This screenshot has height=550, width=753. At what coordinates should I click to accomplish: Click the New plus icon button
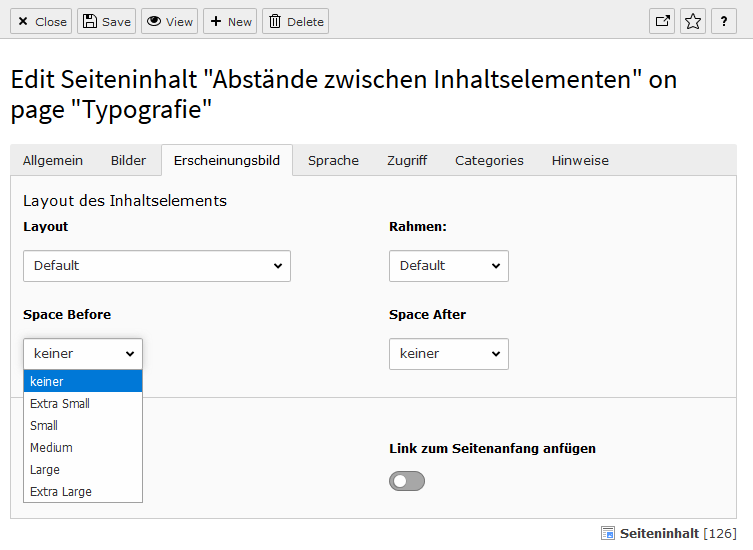coord(230,21)
